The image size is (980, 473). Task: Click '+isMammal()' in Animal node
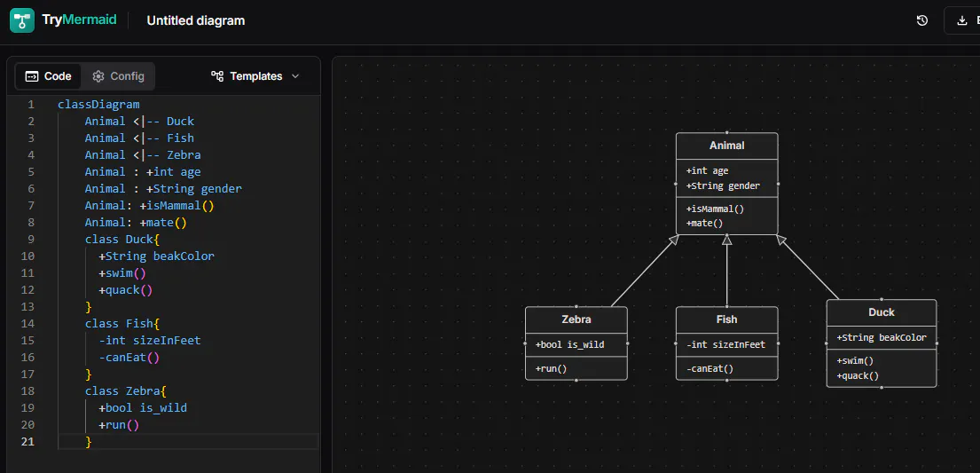pyautogui.click(x=715, y=209)
